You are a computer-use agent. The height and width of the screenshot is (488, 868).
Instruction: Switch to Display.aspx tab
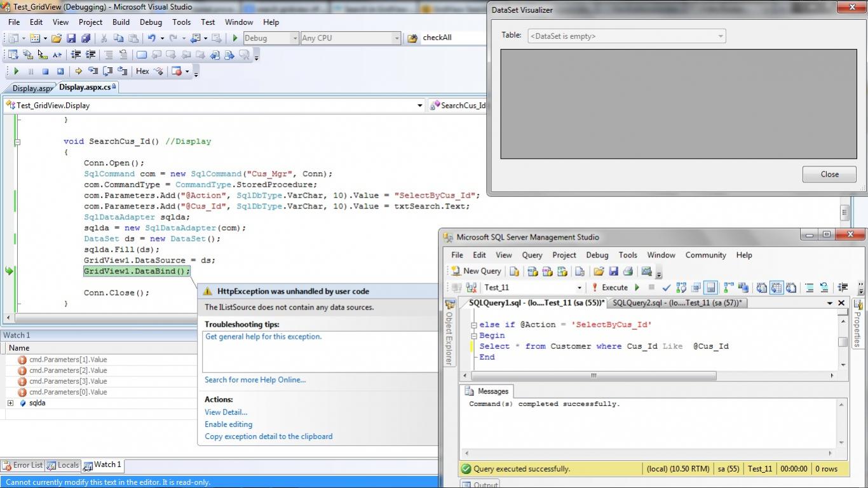[32, 88]
